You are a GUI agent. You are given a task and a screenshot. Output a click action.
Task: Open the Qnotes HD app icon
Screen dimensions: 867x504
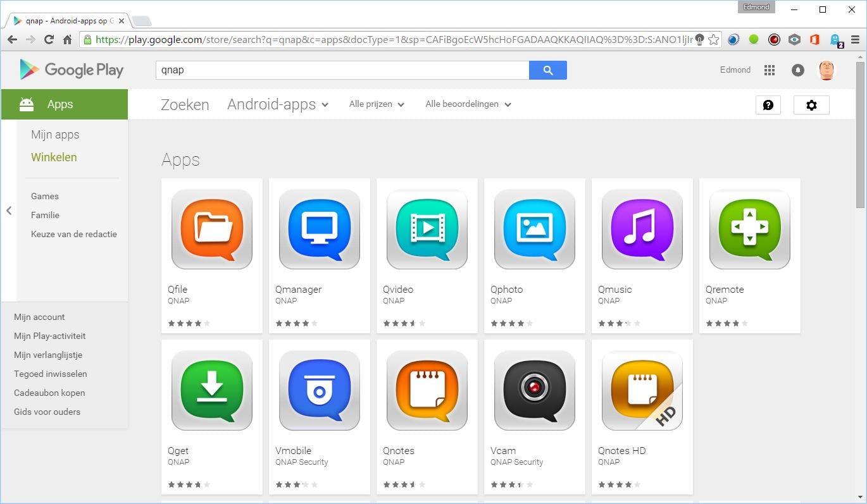click(x=642, y=390)
